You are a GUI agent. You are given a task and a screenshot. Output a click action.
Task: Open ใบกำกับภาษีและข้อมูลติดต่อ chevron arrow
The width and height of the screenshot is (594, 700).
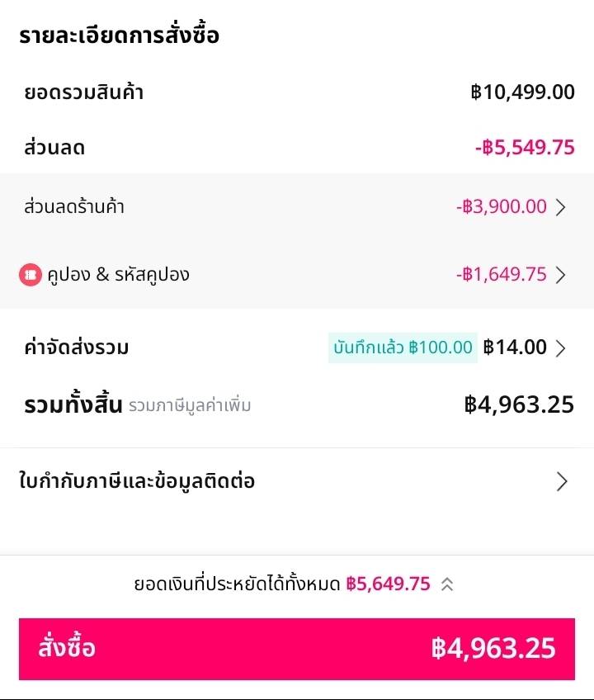coord(562,481)
